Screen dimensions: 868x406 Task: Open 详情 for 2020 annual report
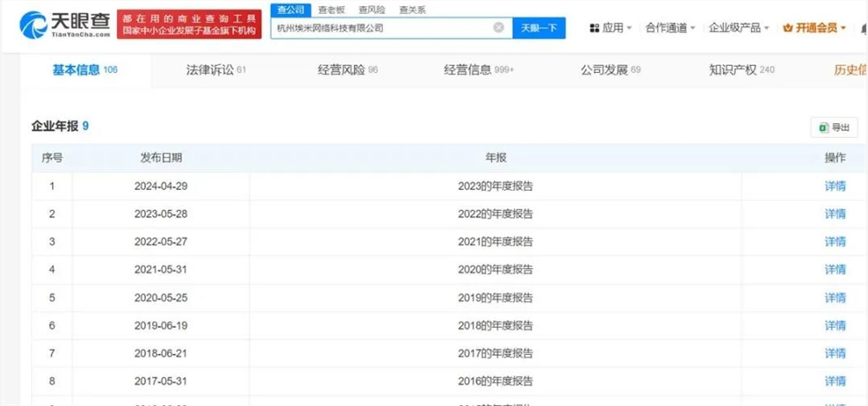coord(835,270)
